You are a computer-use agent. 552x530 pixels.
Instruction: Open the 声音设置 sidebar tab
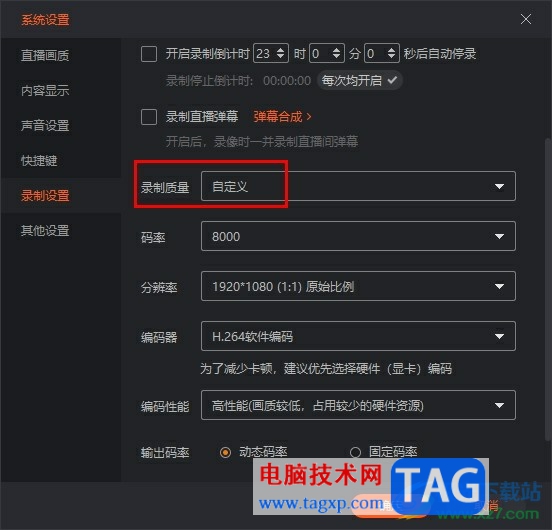pyautogui.click(x=45, y=125)
